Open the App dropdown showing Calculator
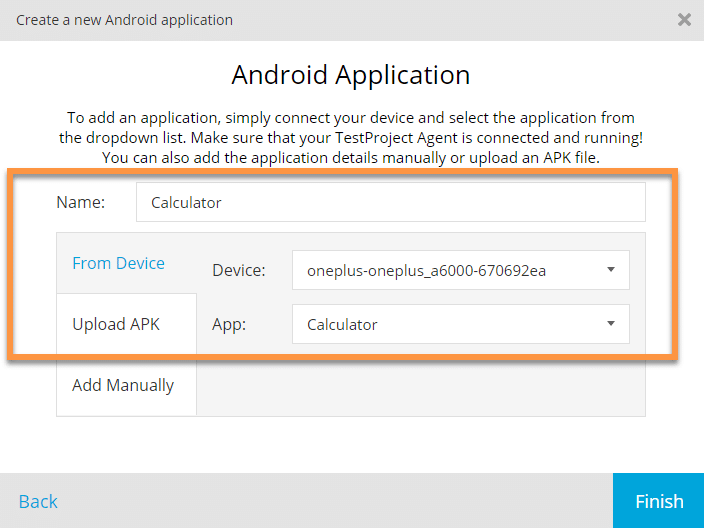The width and height of the screenshot is (704, 528). coord(461,324)
